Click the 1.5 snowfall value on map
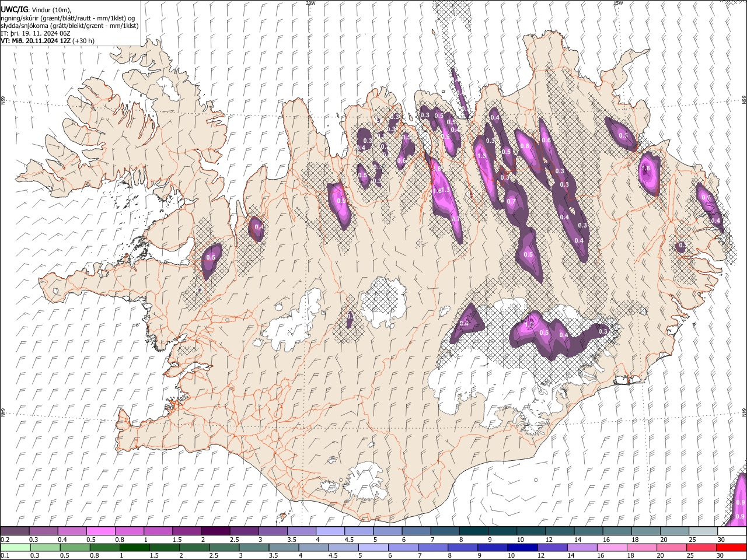The width and height of the screenshot is (747, 560). (481, 156)
